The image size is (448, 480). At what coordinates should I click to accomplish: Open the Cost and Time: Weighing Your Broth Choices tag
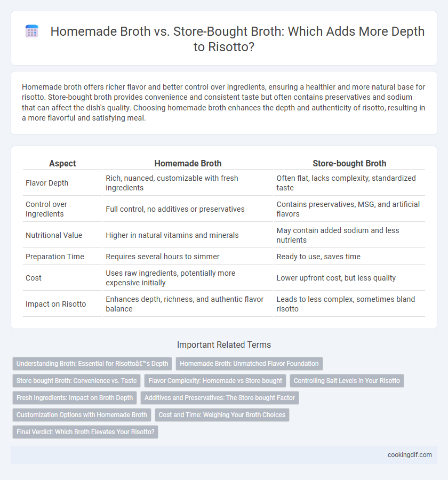pos(222,415)
